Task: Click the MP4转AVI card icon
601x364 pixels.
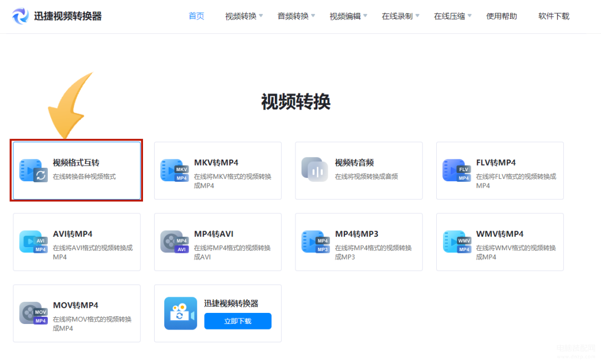Action: (x=175, y=242)
